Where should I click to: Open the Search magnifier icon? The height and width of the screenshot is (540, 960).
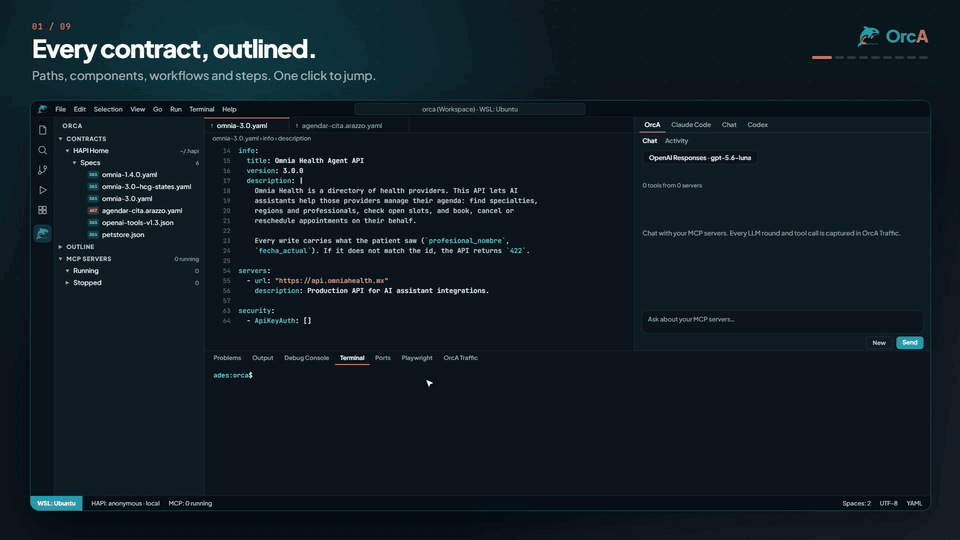tap(42, 150)
